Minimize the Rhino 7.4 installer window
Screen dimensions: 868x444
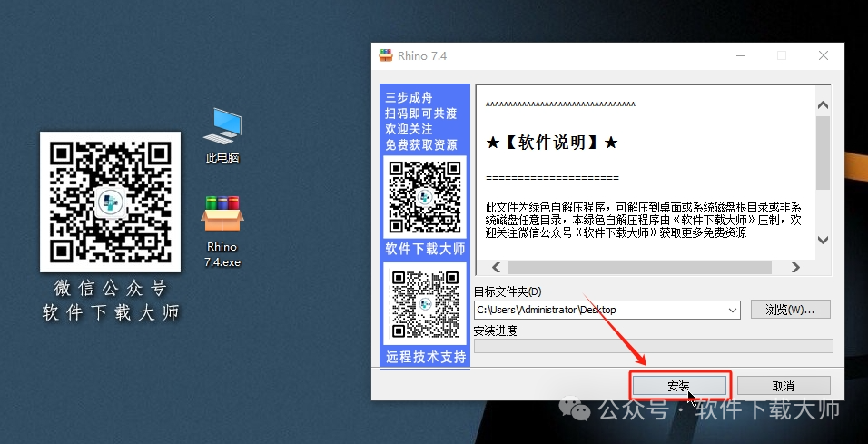(x=741, y=55)
